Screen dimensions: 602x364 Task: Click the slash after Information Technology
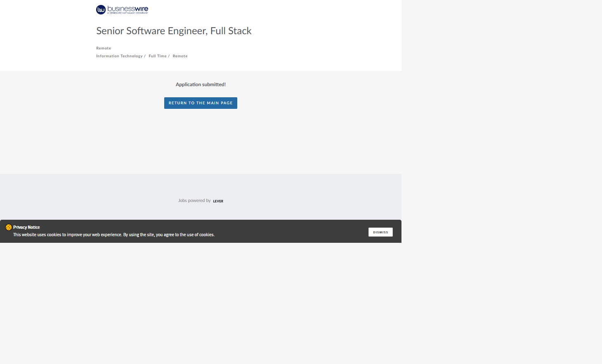[145, 56]
